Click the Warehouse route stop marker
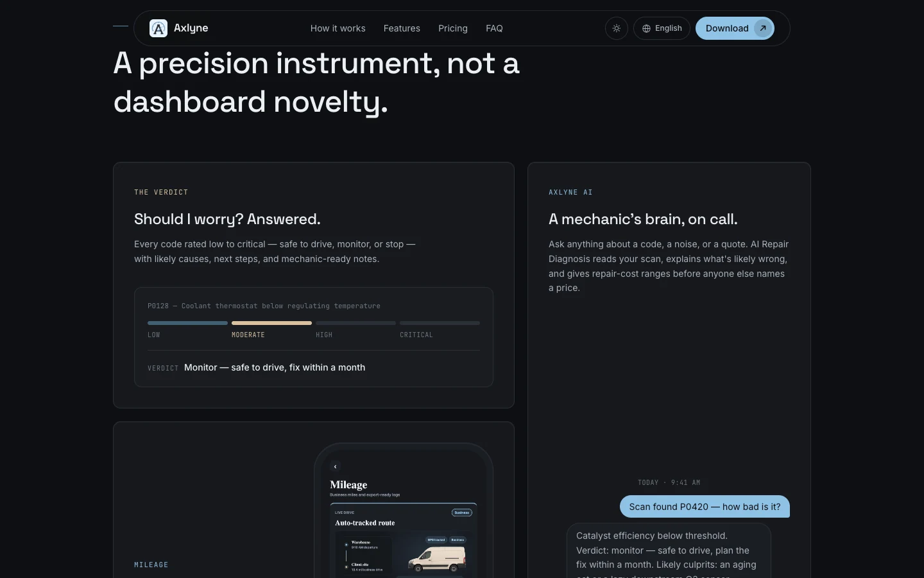This screenshot has height=578, width=924. coord(346,545)
